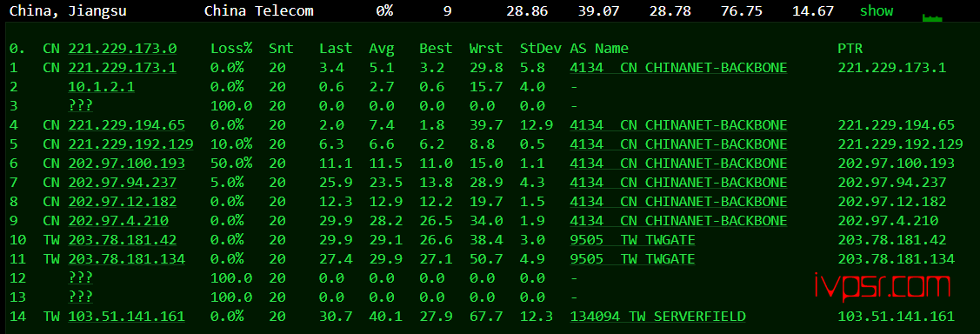Open IP link 10.1.2.1
This screenshot has width=980, height=334.
pos(101,87)
